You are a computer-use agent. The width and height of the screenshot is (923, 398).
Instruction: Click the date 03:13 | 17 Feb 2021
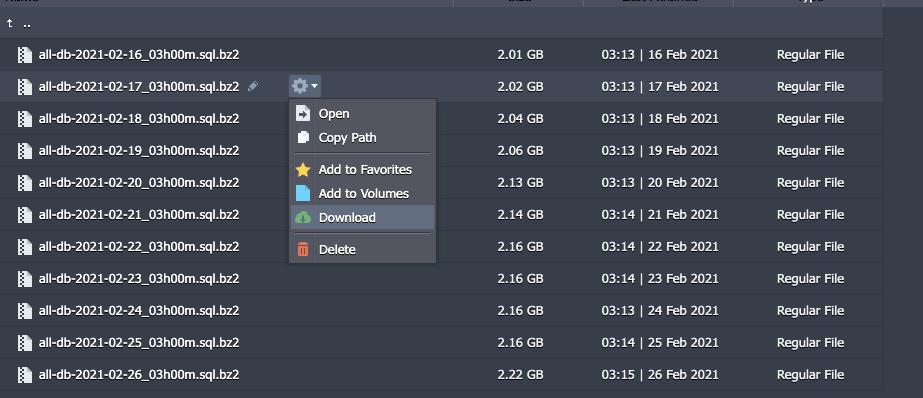(x=660, y=87)
